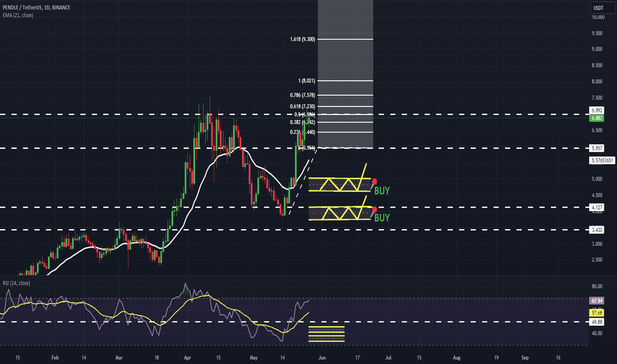The image size is (617, 364).
Task: Click Mar on the time axis
Action: 119,357
